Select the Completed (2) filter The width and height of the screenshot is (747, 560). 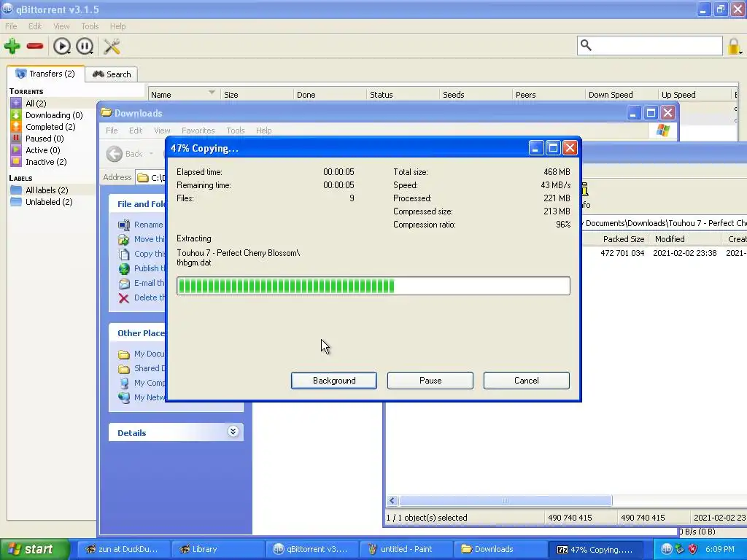(50, 127)
